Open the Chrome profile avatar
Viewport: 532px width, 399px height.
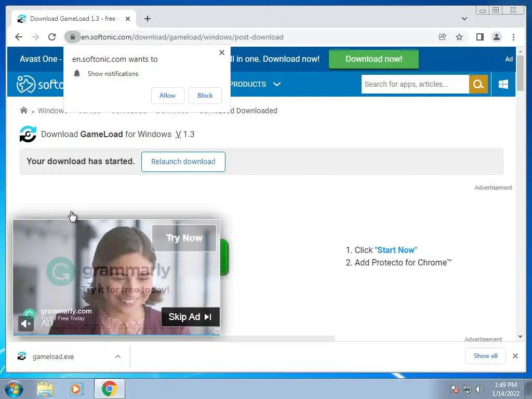point(497,37)
